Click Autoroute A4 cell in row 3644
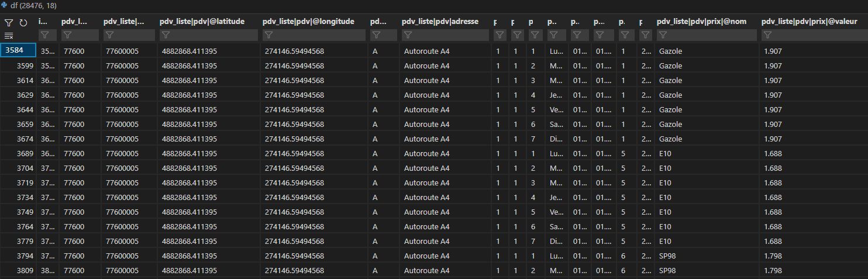Viewport: 868px width, 279px height. pos(426,109)
